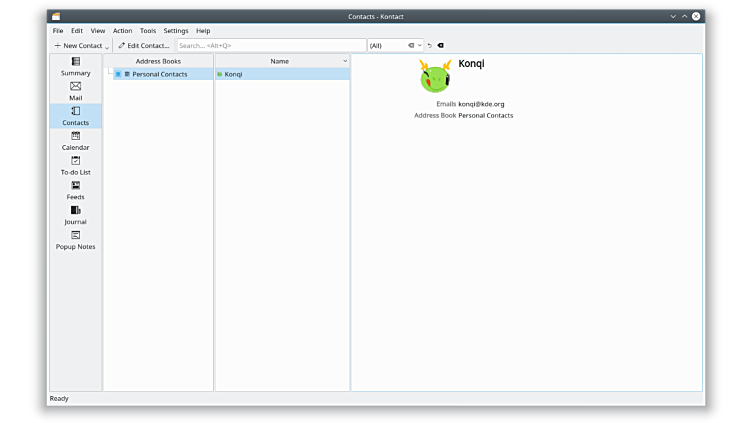Go to the To-do List
Screen dimensions: 752x423
pyautogui.click(x=75, y=165)
